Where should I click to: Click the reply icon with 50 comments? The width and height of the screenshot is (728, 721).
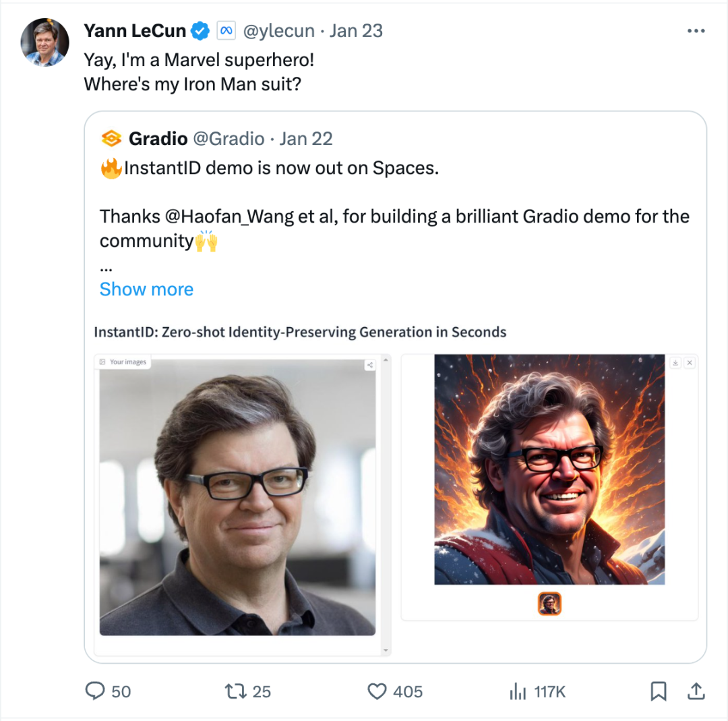[96, 691]
